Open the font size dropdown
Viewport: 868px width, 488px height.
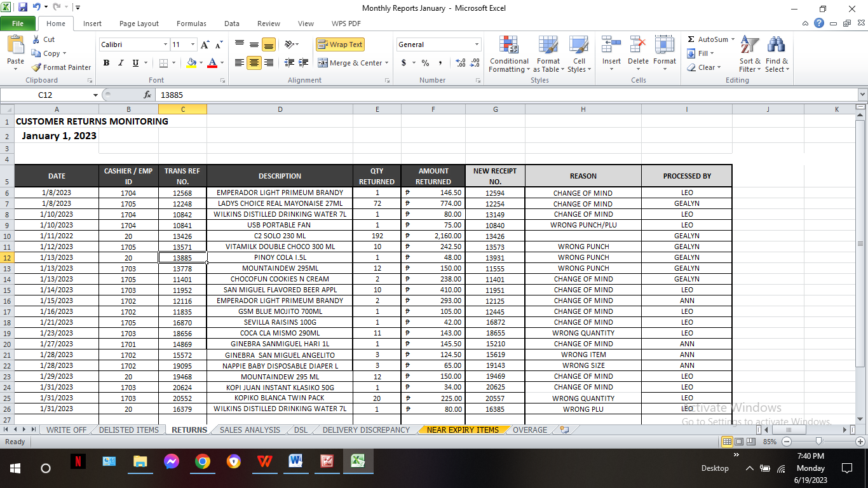coord(193,44)
